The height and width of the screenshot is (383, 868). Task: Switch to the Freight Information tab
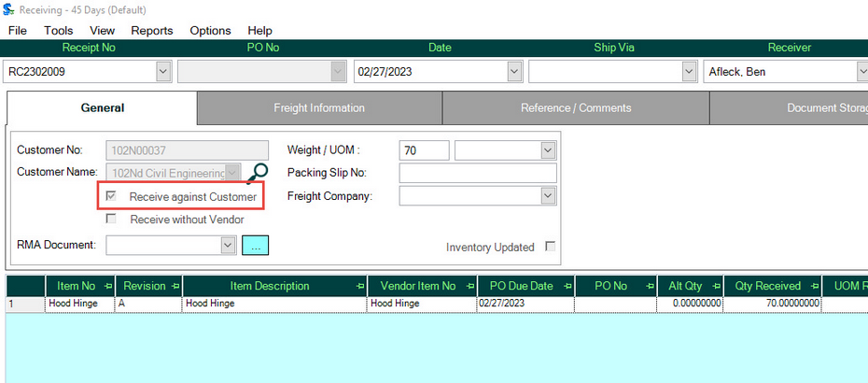319,108
